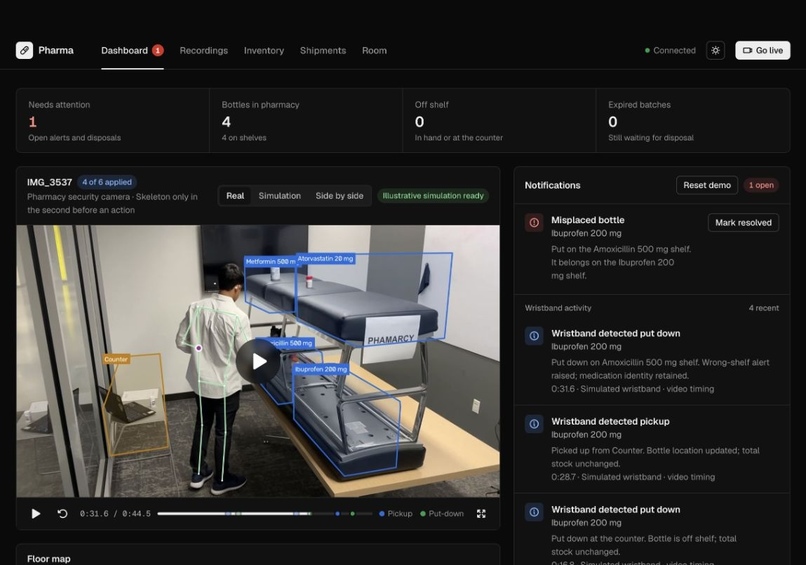Click the Notifications panel heading

click(x=553, y=185)
